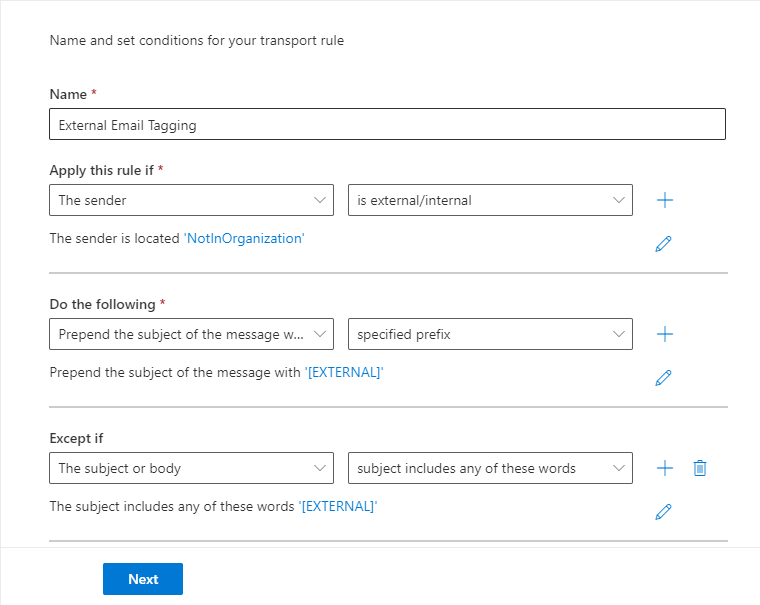Add another condition to Apply this rule if
The image size is (760, 605).
click(x=665, y=200)
